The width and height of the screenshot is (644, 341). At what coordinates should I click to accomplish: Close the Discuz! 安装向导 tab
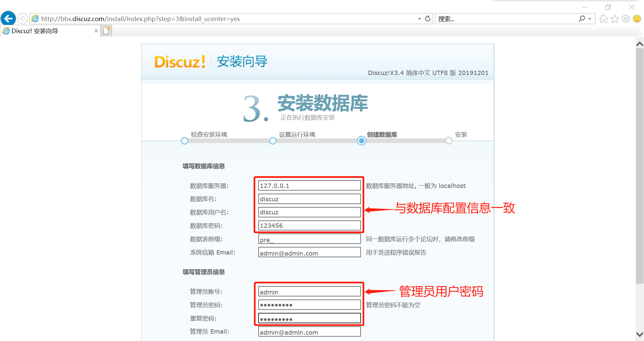[x=96, y=31]
